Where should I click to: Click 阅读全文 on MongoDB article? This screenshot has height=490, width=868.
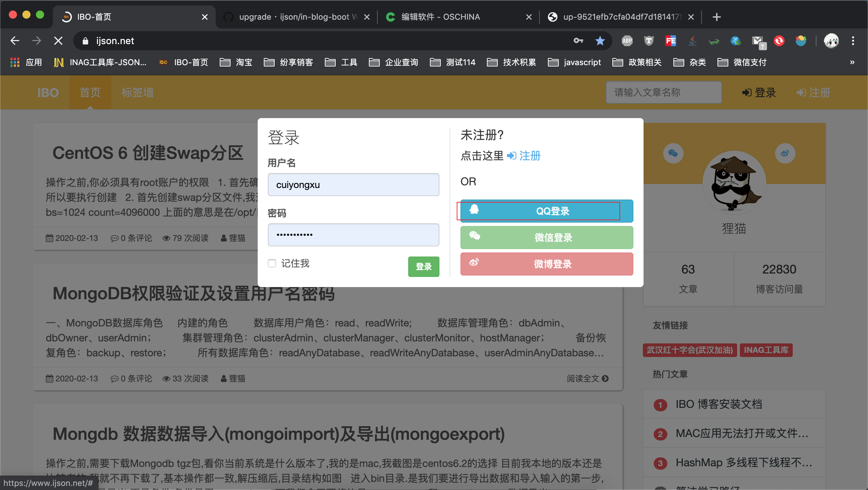pos(588,378)
